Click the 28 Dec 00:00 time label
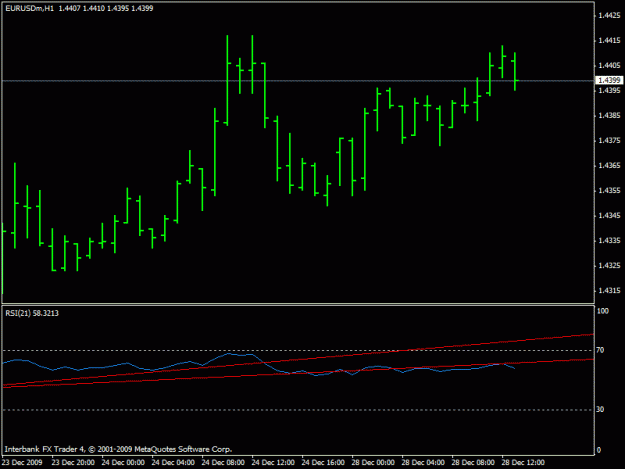The height and width of the screenshot is (469, 625). pyautogui.click(x=373, y=463)
